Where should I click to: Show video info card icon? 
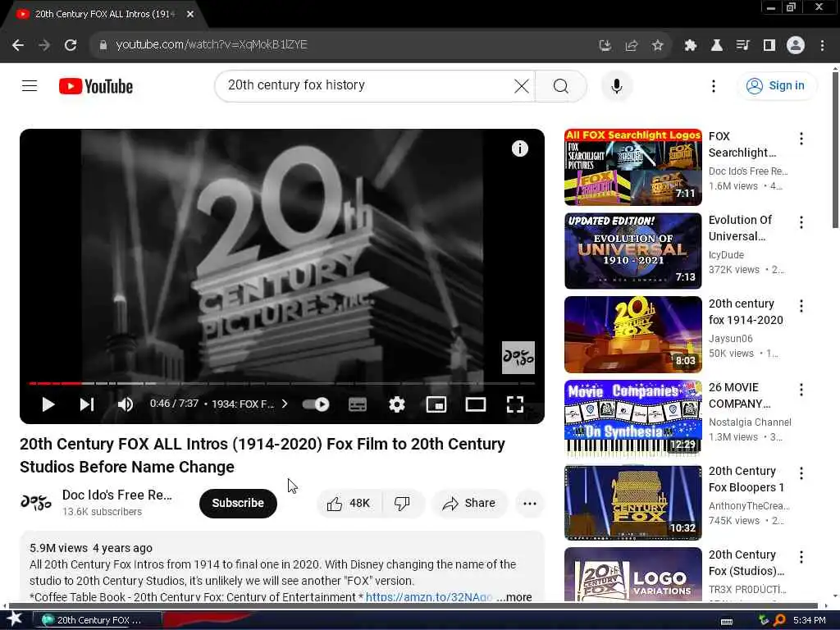(519, 148)
